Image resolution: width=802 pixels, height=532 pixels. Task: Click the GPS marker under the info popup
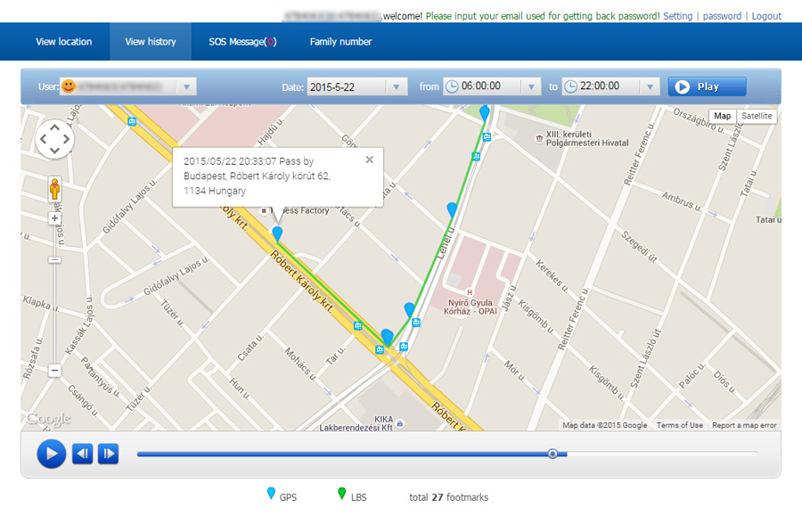[x=277, y=233]
